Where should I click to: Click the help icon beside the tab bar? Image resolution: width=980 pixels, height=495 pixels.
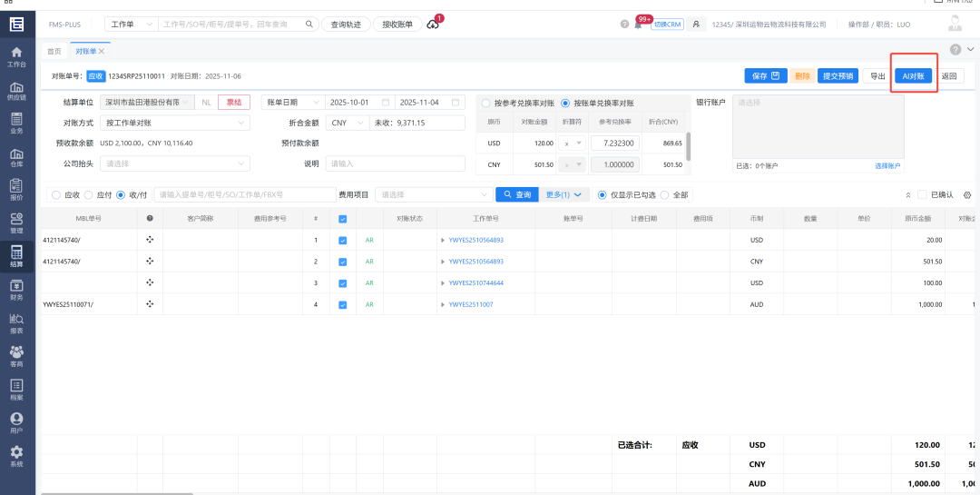pyautogui.click(x=955, y=49)
